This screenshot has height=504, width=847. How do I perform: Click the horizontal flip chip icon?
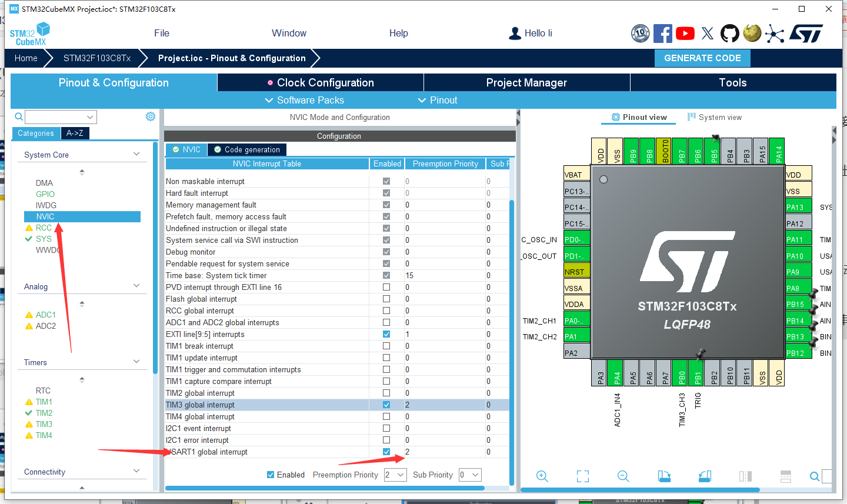pos(745,476)
